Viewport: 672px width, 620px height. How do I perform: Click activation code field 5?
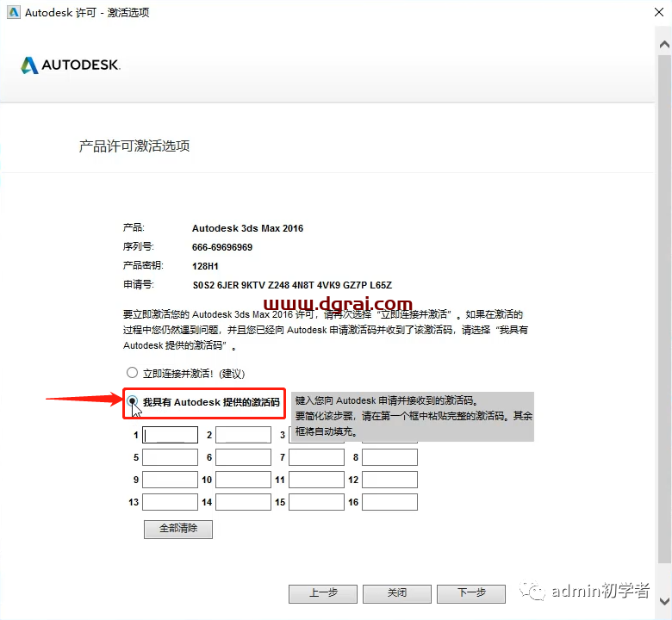pyautogui.click(x=170, y=457)
